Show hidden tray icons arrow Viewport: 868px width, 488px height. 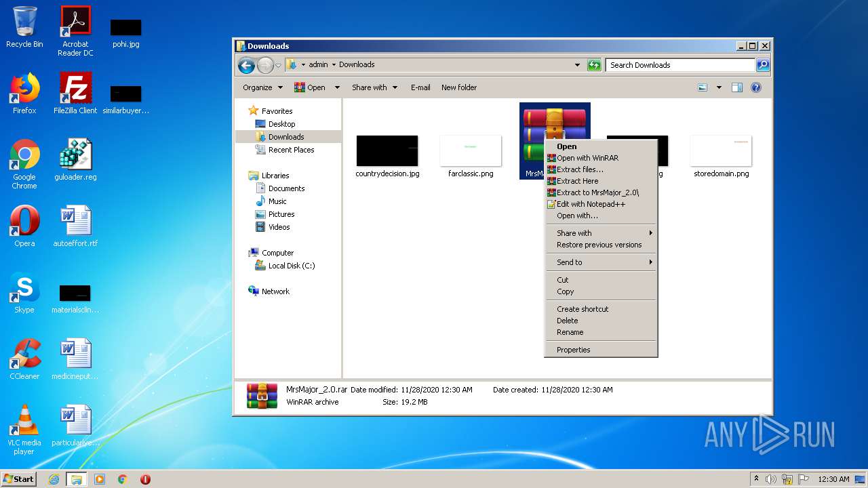coord(756,479)
